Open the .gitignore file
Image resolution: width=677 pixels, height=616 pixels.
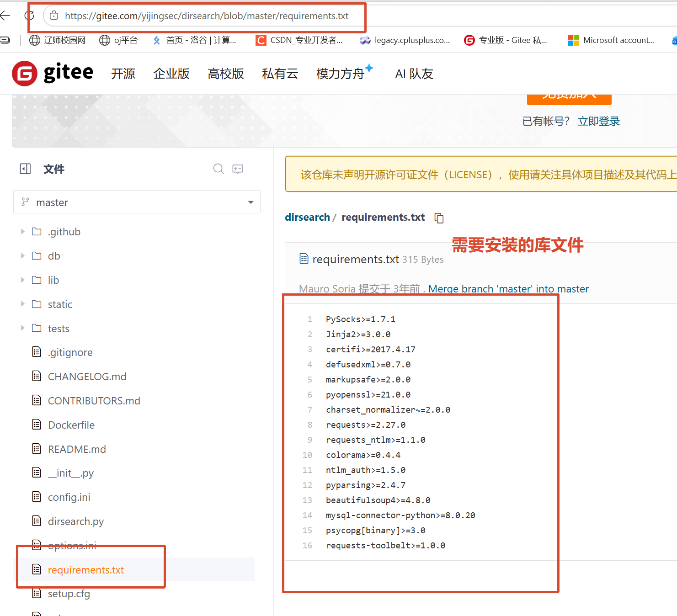coord(70,352)
